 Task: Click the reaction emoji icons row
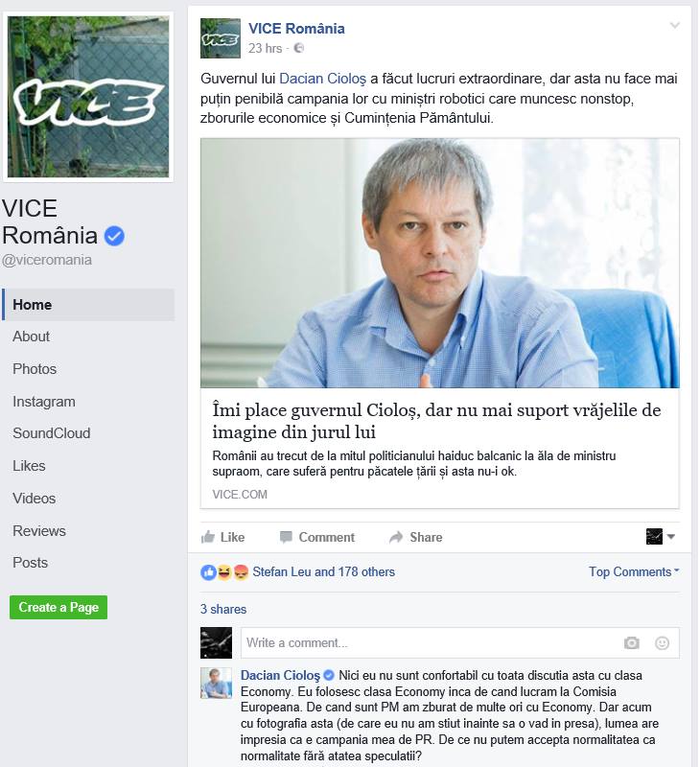click(224, 571)
